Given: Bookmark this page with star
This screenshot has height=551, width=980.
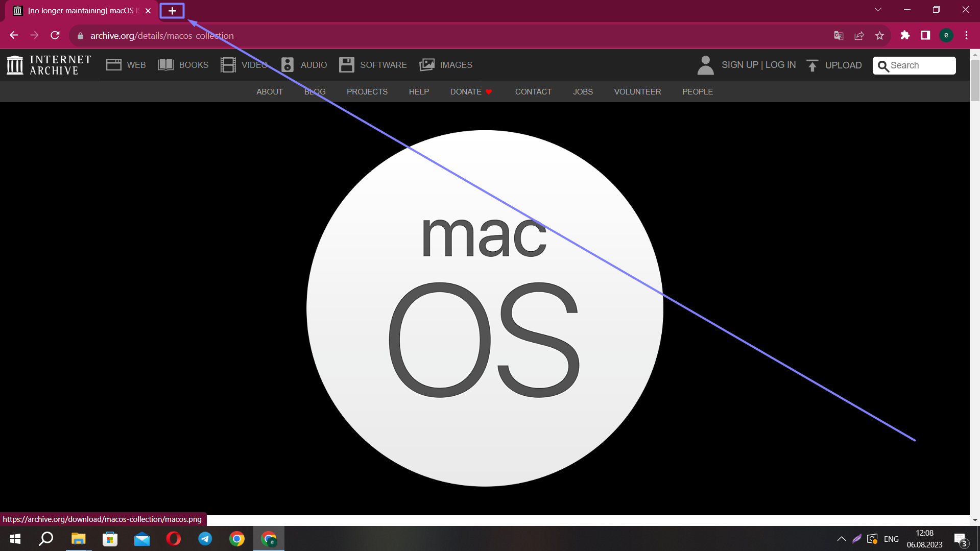Looking at the screenshot, I should [879, 36].
